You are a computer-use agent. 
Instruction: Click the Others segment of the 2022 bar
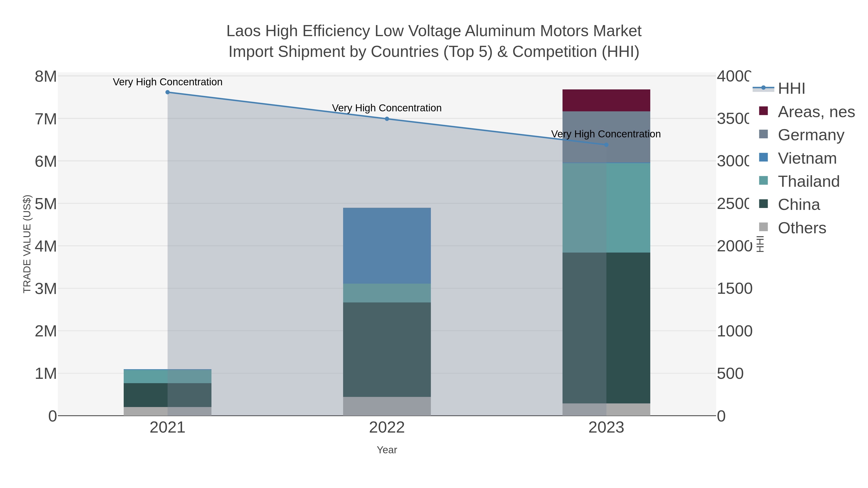coord(387,407)
